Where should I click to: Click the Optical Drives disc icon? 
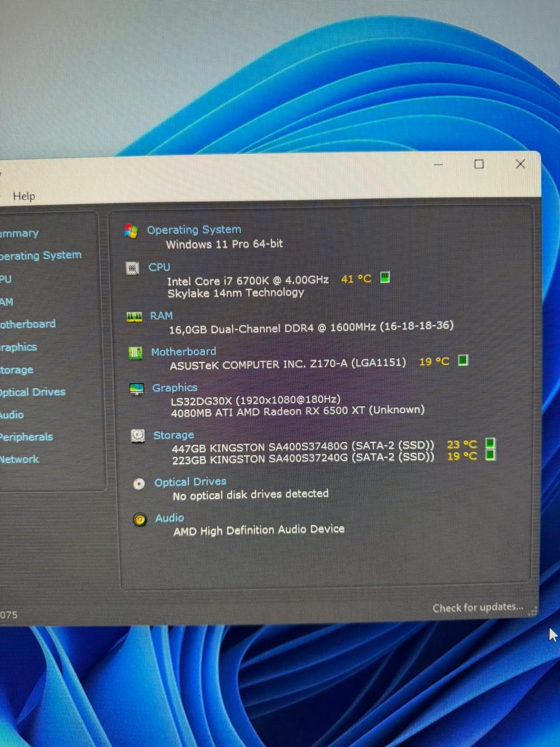(139, 484)
